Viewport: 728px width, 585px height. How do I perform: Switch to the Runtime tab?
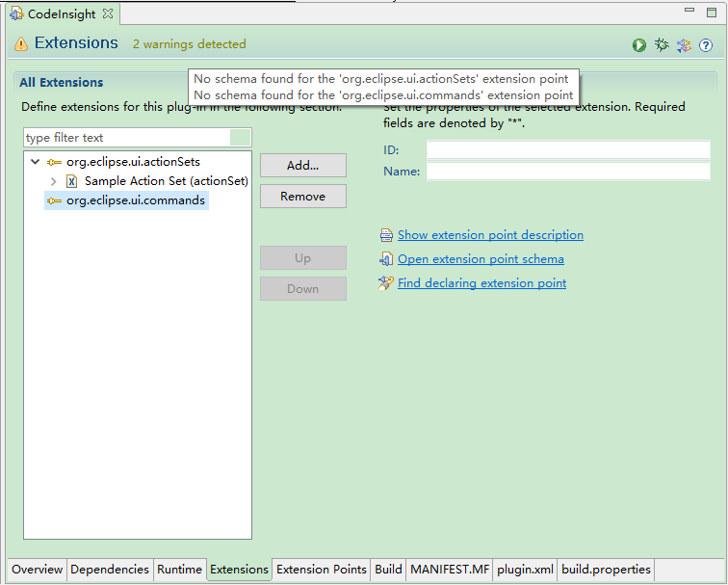point(179,570)
